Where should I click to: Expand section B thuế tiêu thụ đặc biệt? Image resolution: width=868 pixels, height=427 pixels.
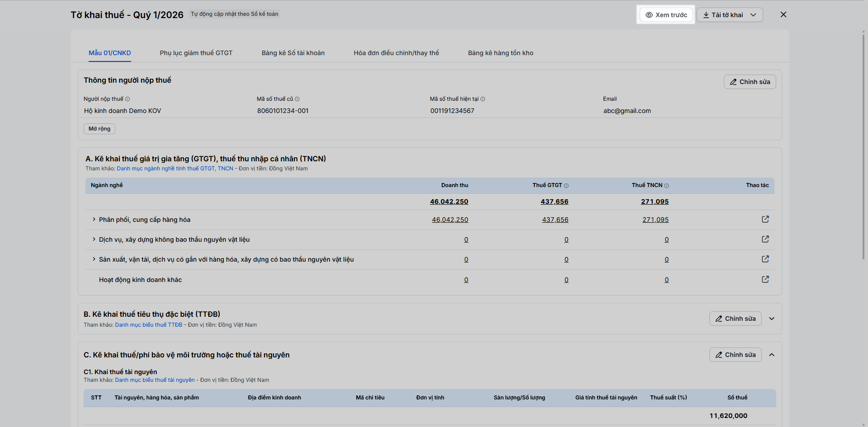pos(772,319)
